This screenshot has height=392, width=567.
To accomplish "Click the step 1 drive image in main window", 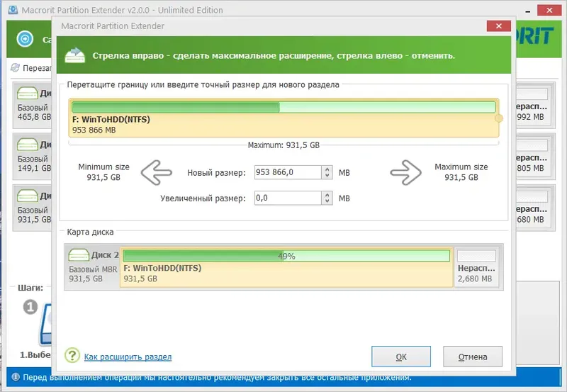I will tap(45, 324).
